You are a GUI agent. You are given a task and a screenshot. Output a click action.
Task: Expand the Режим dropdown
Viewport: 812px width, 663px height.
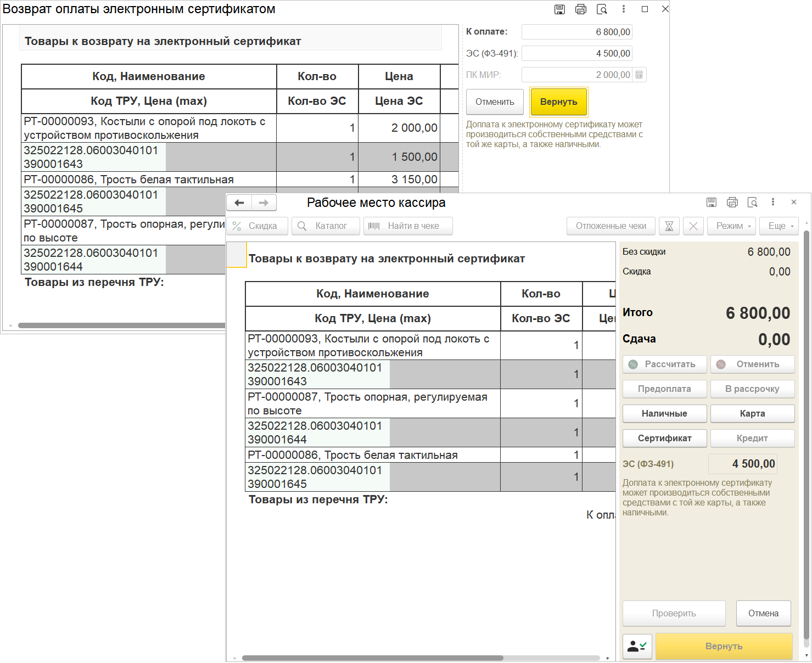tap(732, 226)
